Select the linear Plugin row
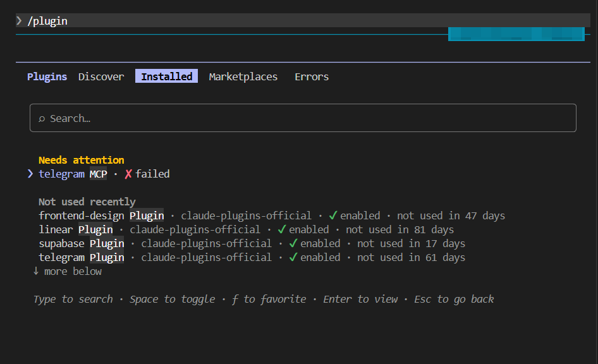 [247, 229]
